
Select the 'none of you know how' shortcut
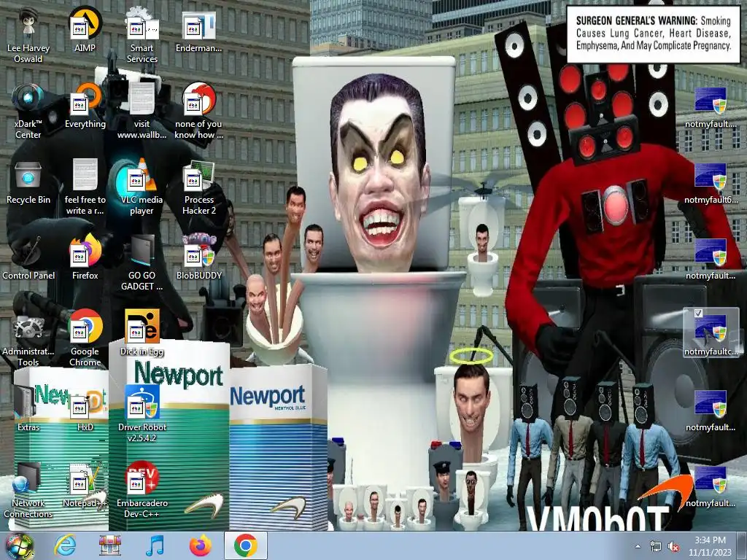[198, 112]
